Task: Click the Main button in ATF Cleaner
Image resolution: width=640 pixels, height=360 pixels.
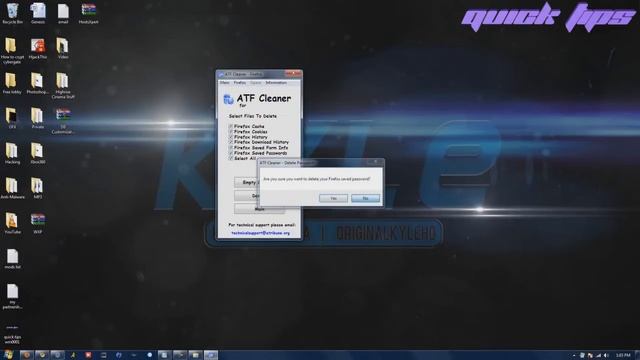Action: click(x=259, y=209)
